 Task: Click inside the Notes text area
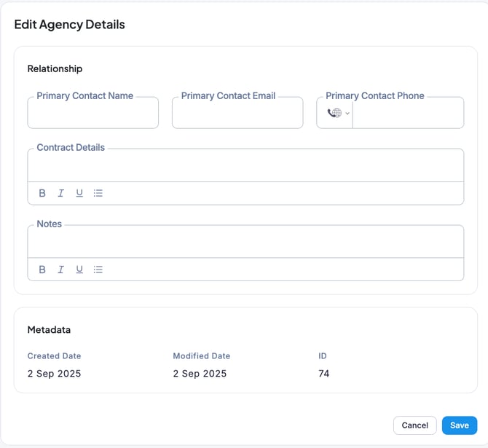245,243
